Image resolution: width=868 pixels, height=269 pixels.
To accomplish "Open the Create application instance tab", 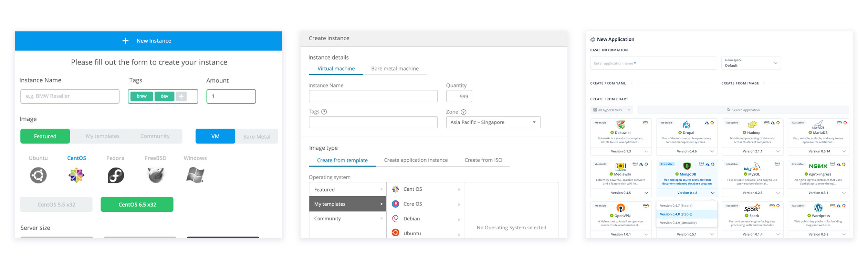I will (x=416, y=160).
